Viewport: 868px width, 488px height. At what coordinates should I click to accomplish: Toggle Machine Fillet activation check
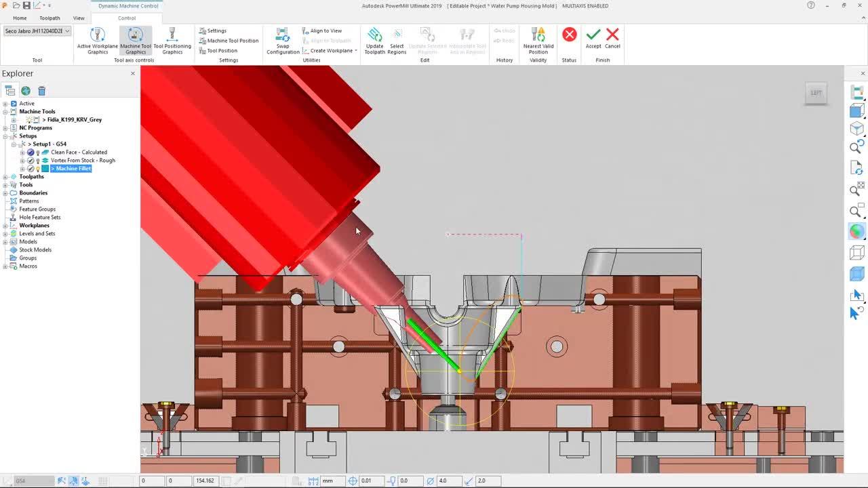coord(31,169)
